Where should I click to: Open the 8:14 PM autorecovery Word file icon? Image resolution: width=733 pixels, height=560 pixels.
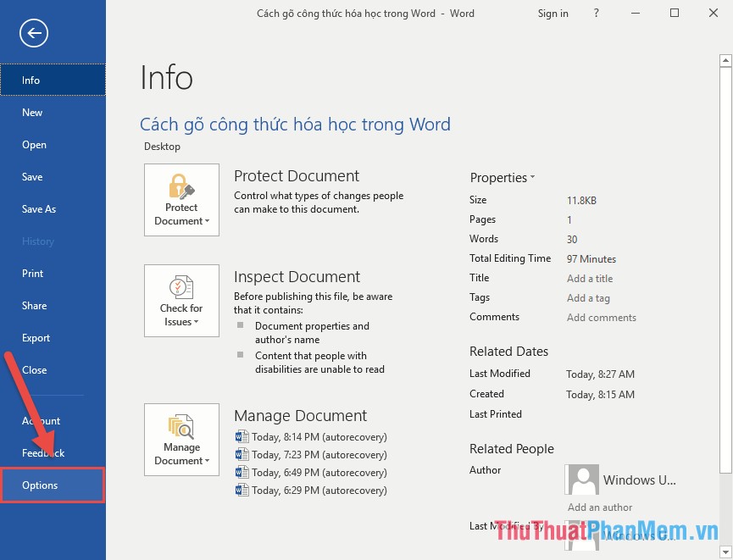(242, 436)
